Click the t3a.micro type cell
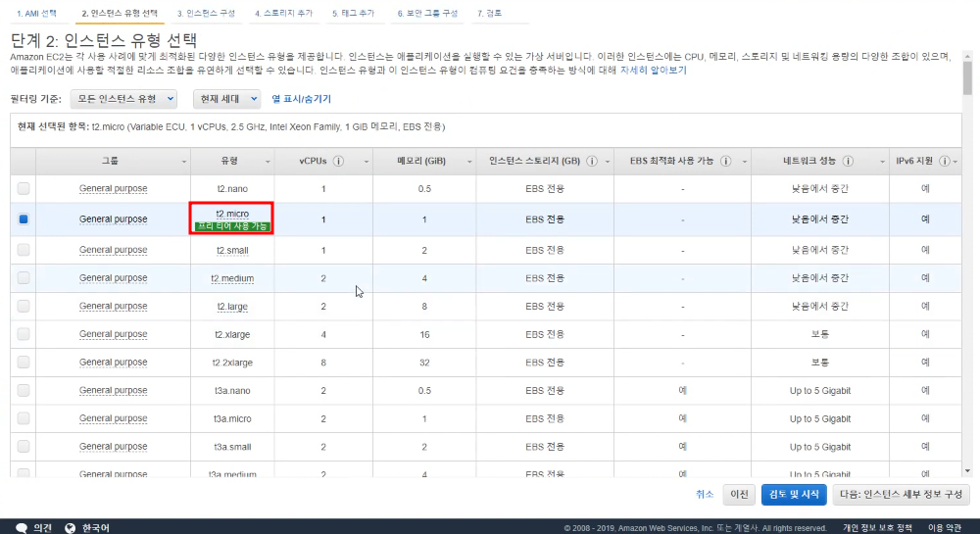The height and width of the screenshot is (534, 980). 232,418
